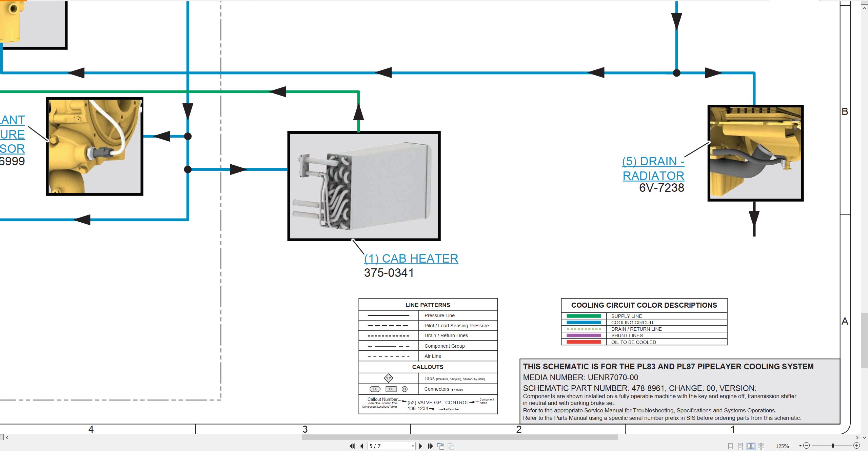
Task: Open the (1) CAB HEATER link
Action: point(411,259)
